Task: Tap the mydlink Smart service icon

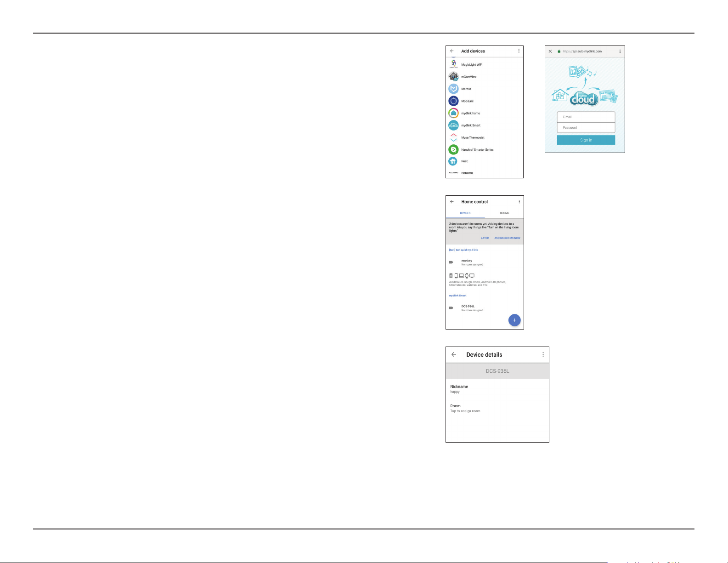Action: pyautogui.click(x=453, y=125)
